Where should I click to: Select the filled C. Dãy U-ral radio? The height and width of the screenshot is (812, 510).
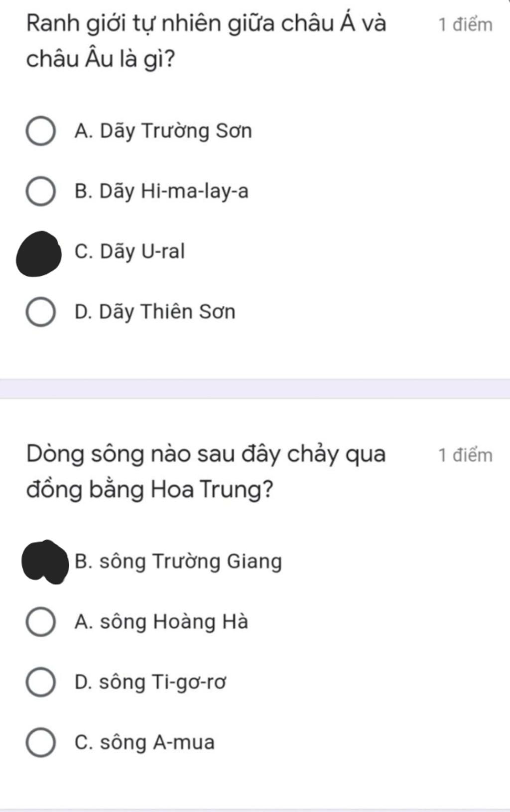tap(39, 253)
